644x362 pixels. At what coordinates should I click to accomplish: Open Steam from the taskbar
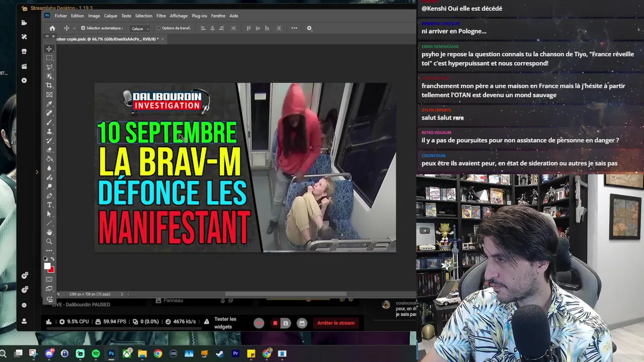220,354
